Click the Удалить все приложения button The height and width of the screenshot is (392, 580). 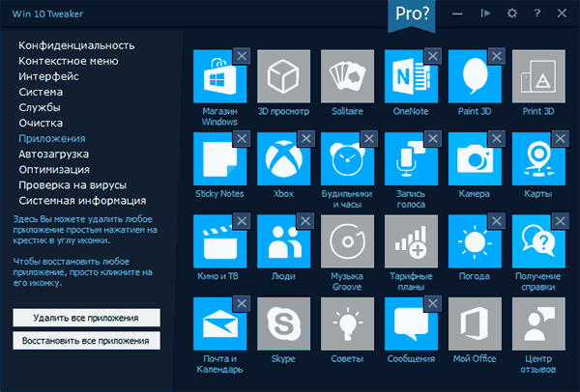pos(86,318)
